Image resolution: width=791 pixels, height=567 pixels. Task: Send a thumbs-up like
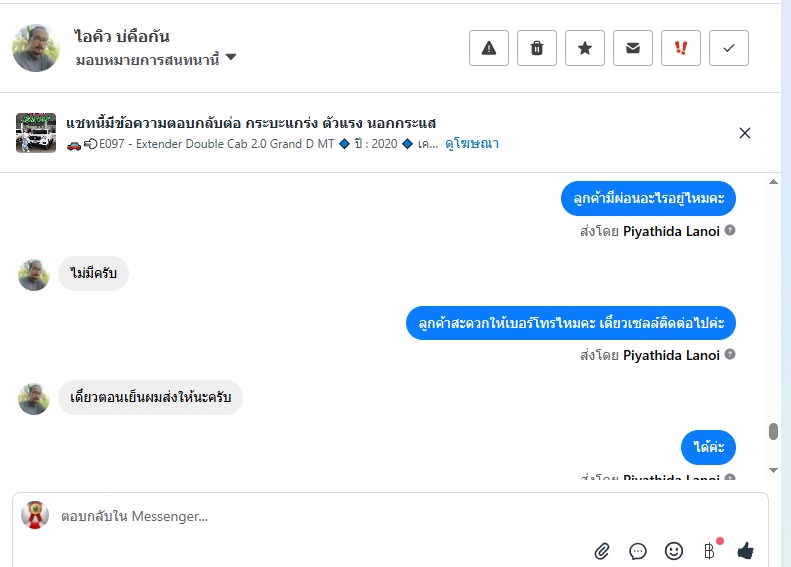745,551
